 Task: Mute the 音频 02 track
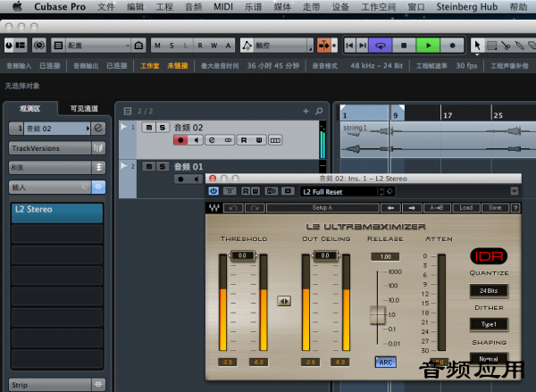[148, 128]
